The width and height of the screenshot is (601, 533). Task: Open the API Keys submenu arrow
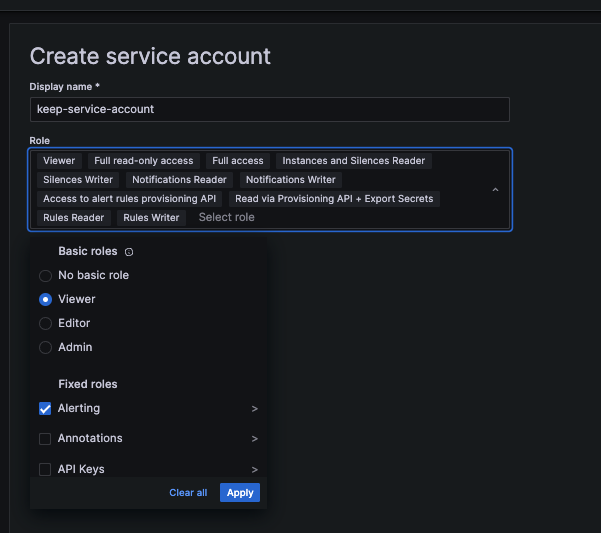point(255,470)
